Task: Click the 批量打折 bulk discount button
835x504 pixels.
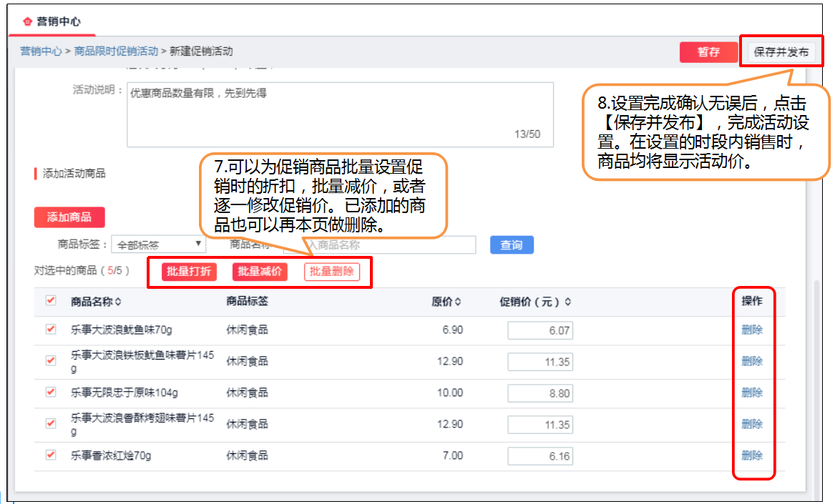Action: pos(187,272)
